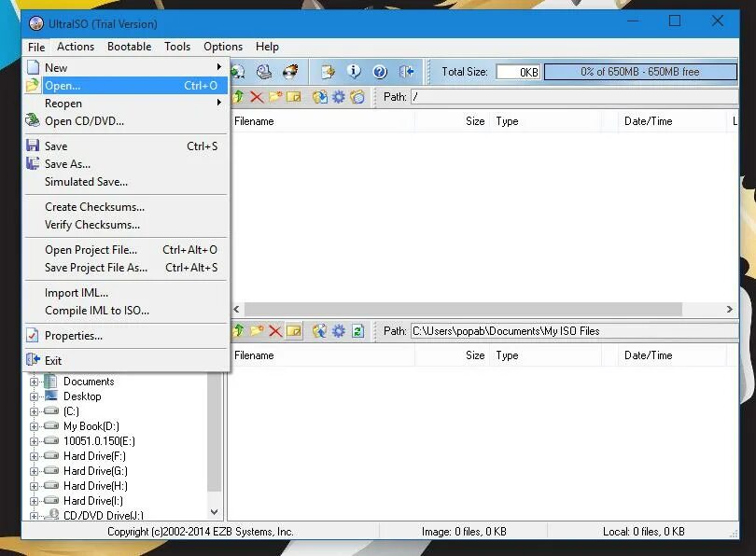The image size is (756, 556).
Task: Expand the (C:) drive node
Action: pos(34,411)
